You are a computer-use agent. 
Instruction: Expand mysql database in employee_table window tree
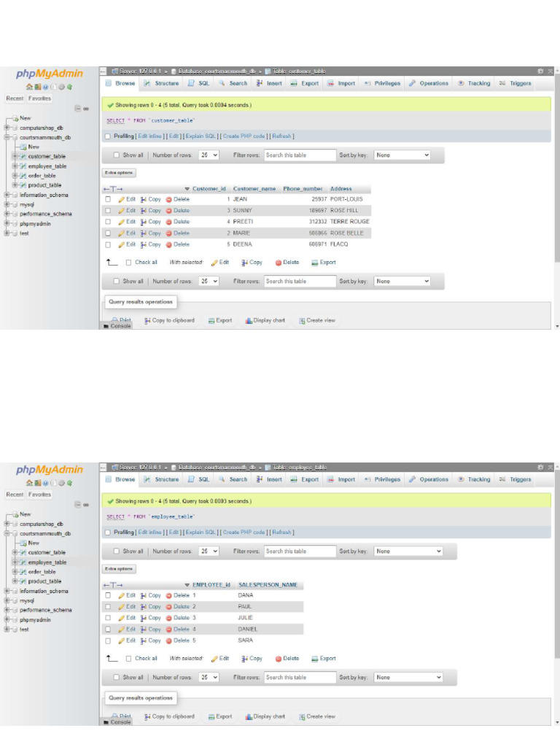(x=7, y=601)
